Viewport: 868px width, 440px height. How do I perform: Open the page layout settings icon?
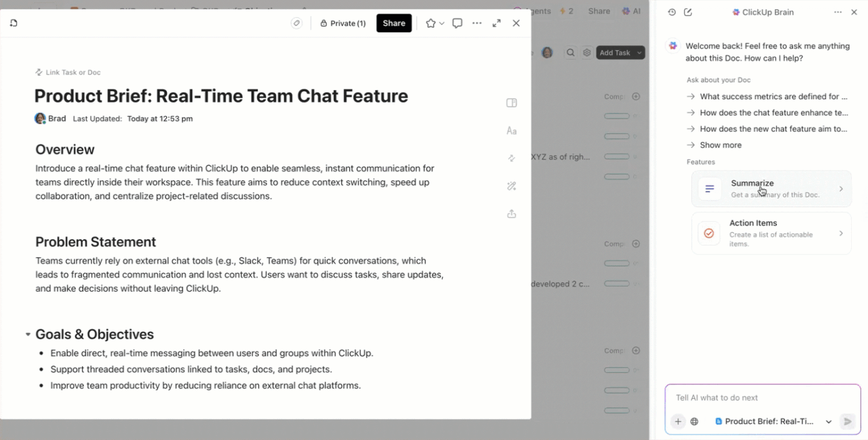tap(511, 102)
